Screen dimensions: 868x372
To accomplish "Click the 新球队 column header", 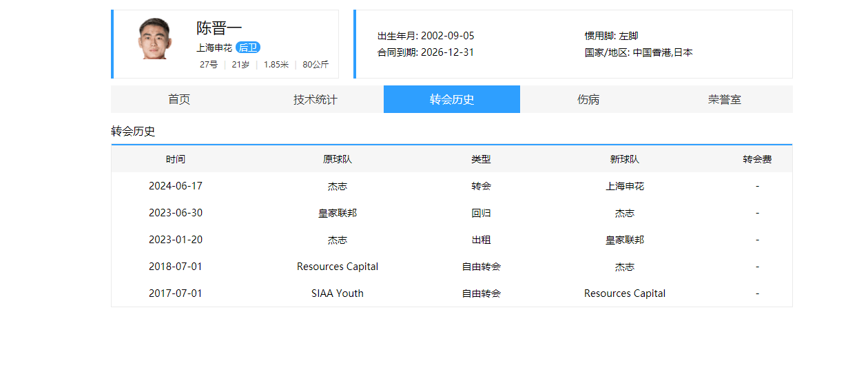I will (625, 159).
